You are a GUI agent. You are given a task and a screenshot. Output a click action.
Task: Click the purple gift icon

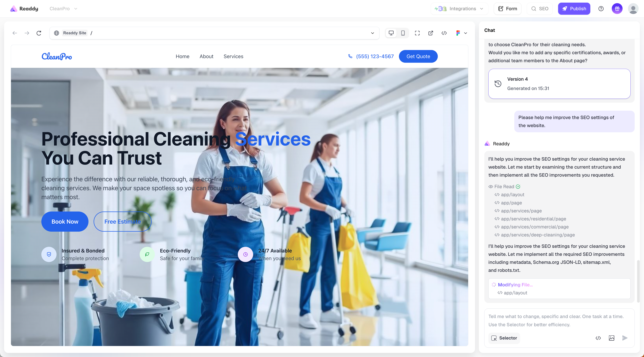(617, 9)
